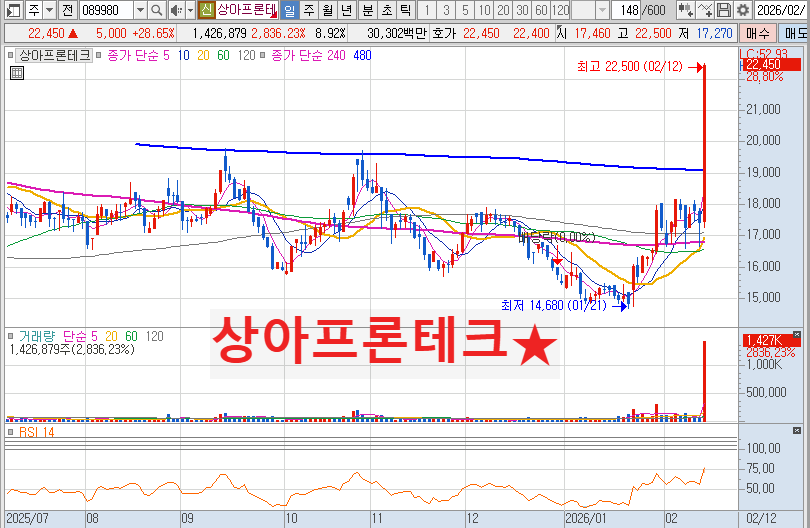Image resolution: width=810 pixels, height=528 pixels.
Task: Open the data grid table icon
Action: coord(17,73)
